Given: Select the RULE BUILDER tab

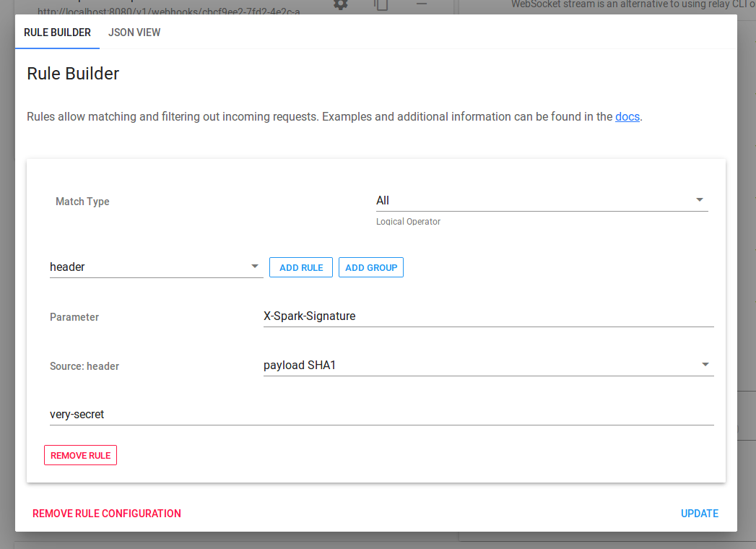Looking at the screenshot, I should pos(57,33).
